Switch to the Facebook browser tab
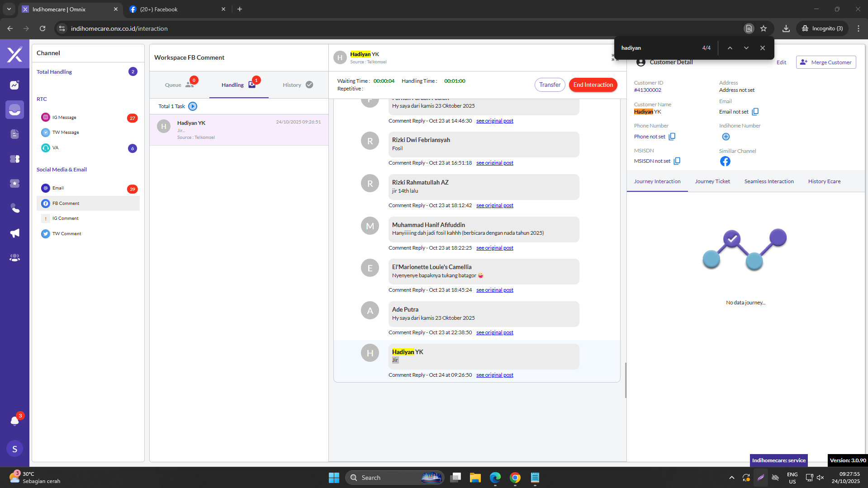The width and height of the screenshot is (868, 488). point(177,9)
